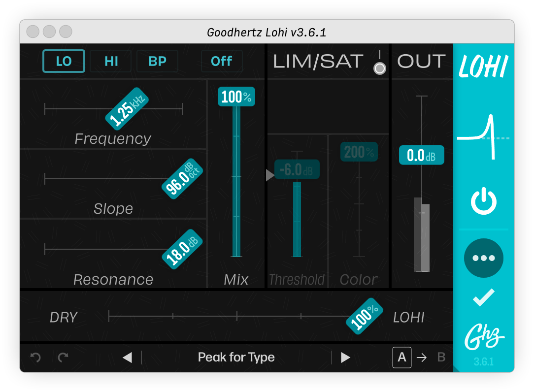The width and height of the screenshot is (534, 392).
Task: Click the 18.0 dB Resonance handle
Action: point(182,249)
